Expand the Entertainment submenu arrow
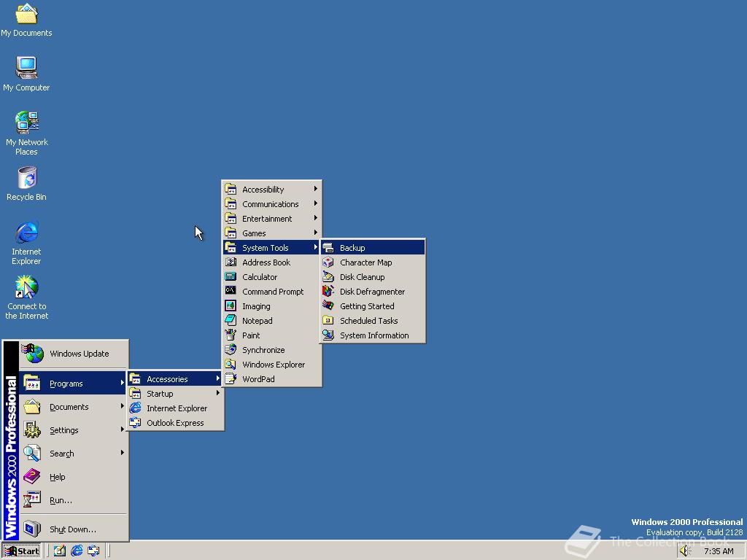This screenshot has width=747, height=560. point(315,218)
